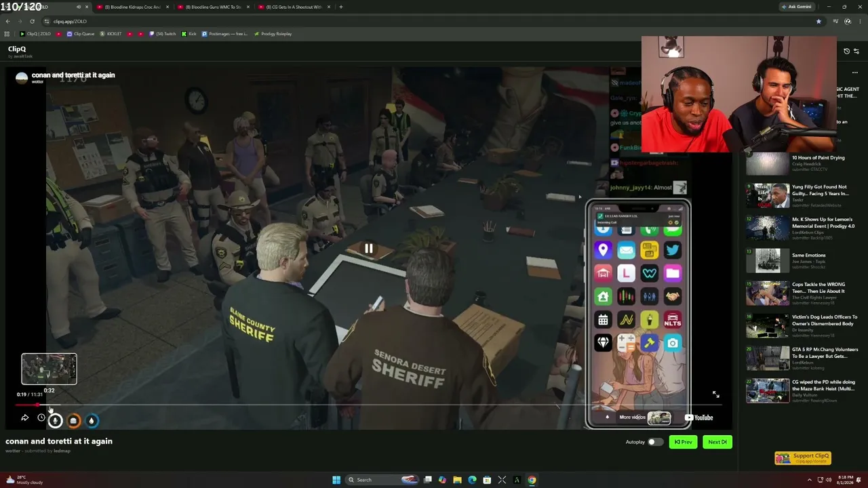Image resolution: width=868 pixels, height=488 pixels.
Task: Open the Support ClipQ donate button
Action: pos(803,458)
